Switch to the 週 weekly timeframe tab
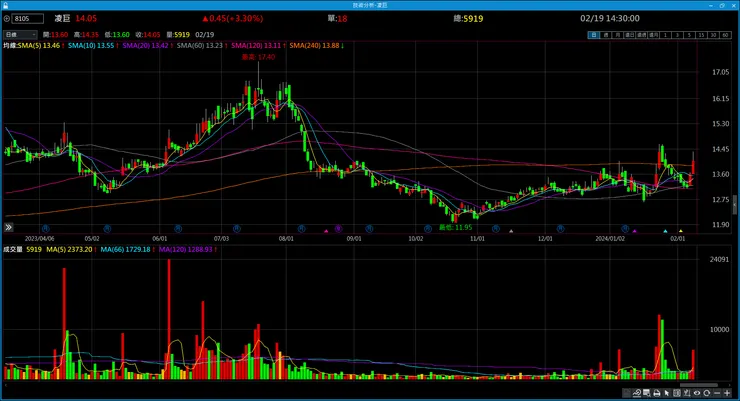740x401 pixels. pyautogui.click(x=605, y=35)
